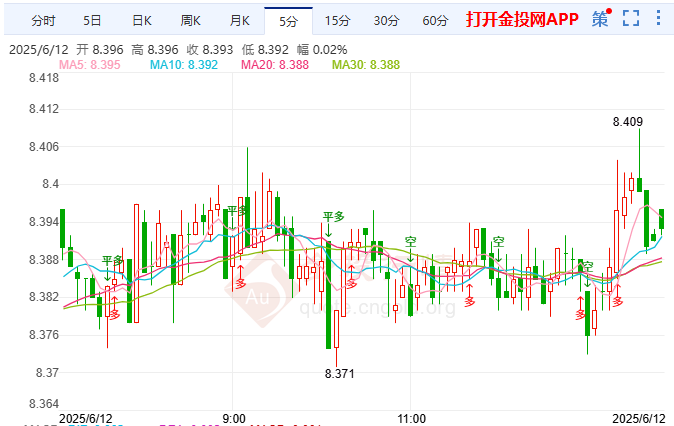Click the 幅 0.02% amplitude value
Screen dimensions: 674x426
click(322, 50)
